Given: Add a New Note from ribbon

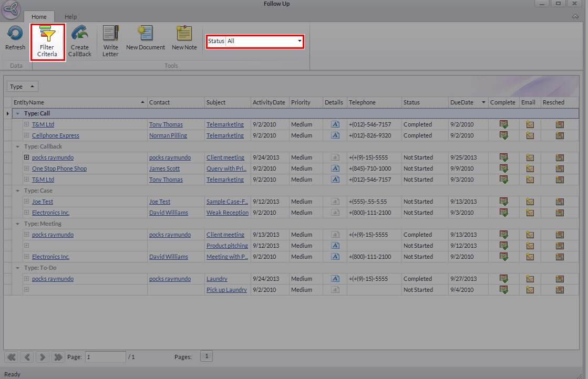Looking at the screenshot, I should (x=184, y=34).
